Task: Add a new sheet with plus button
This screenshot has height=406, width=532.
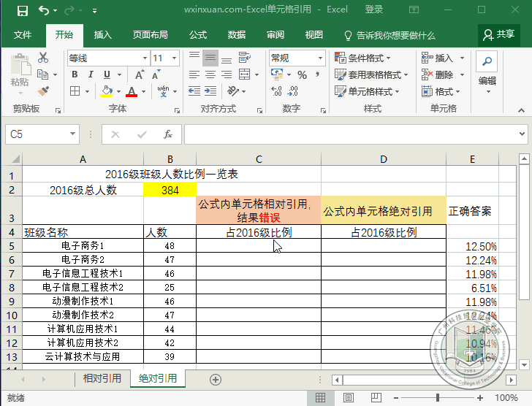Action: click(x=215, y=379)
